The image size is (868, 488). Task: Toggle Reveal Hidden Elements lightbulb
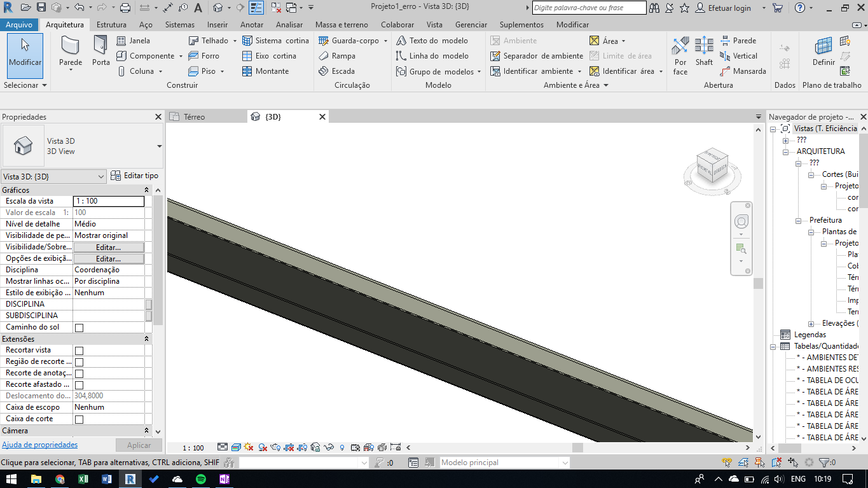point(341,447)
